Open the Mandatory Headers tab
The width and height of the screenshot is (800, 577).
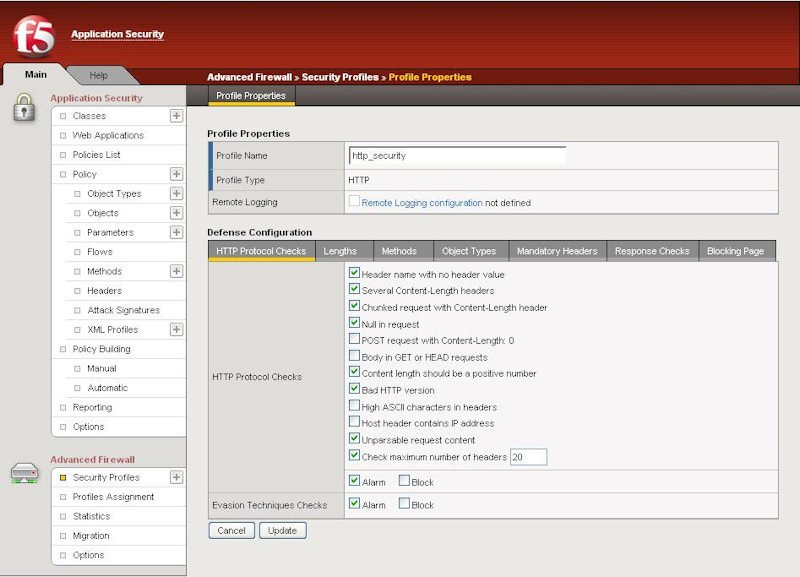[x=557, y=251]
